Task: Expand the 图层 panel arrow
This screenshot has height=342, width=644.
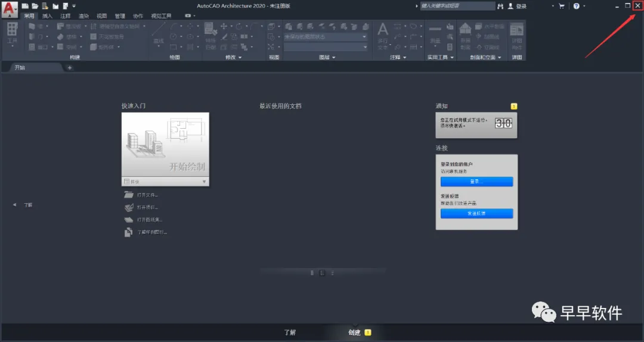Action: (x=333, y=57)
